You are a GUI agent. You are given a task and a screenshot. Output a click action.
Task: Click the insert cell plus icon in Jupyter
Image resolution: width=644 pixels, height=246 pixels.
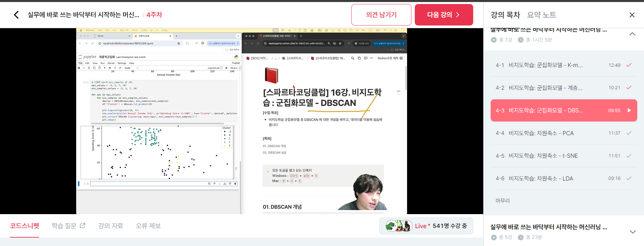pos(84,68)
